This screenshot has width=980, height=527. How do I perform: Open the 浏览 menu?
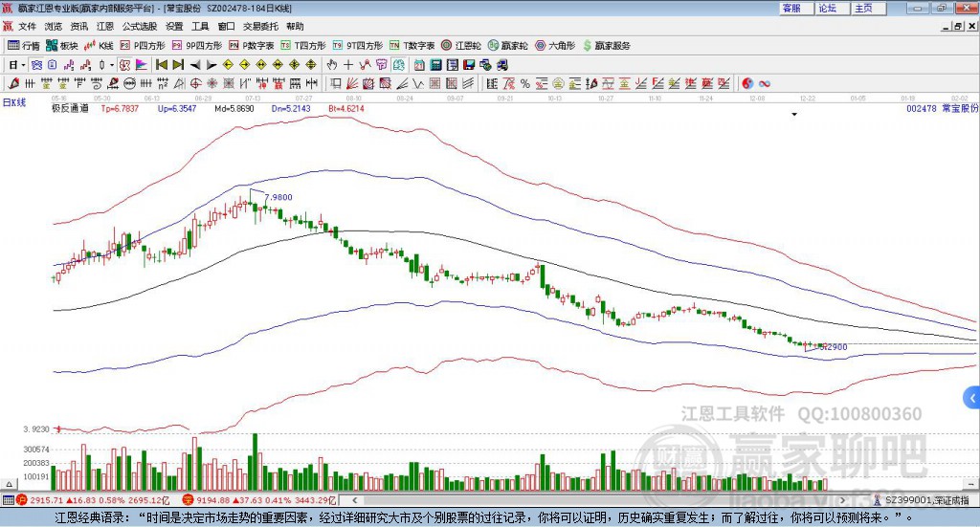(54, 26)
